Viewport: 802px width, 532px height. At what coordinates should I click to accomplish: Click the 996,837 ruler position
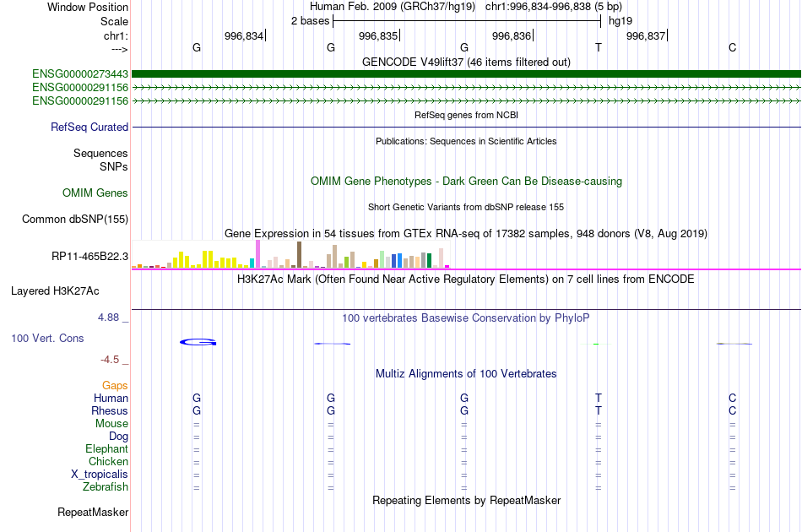(646, 35)
